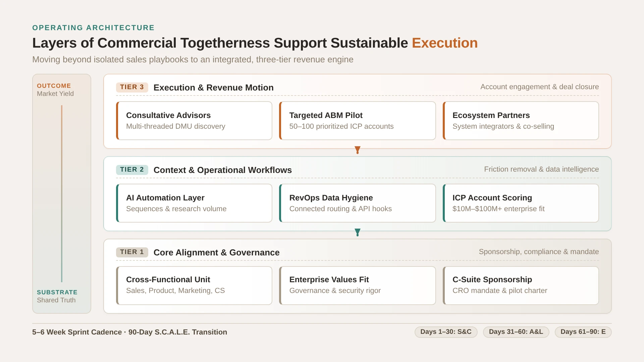Click Multi-threaded DMU discovery text
Viewport: 644px width, 362px height.
(x=176, y=126)
